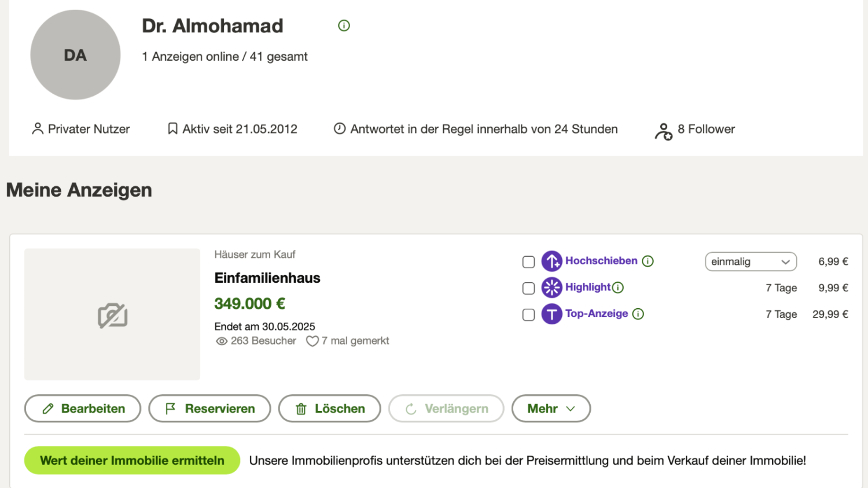Click the DA profile avatar
Screen dimensions: 868x488
75,55
